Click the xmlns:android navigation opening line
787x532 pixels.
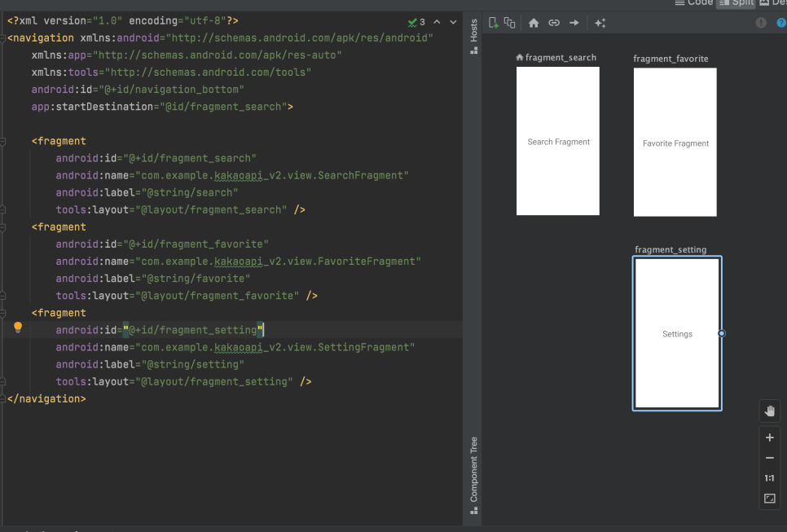[220, 38]
